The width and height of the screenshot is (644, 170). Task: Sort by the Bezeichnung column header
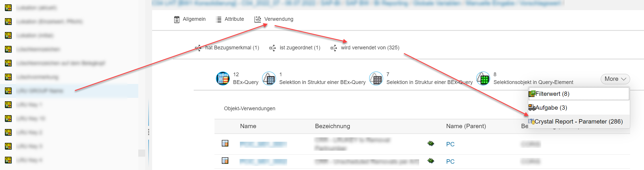tap(332, 126)
